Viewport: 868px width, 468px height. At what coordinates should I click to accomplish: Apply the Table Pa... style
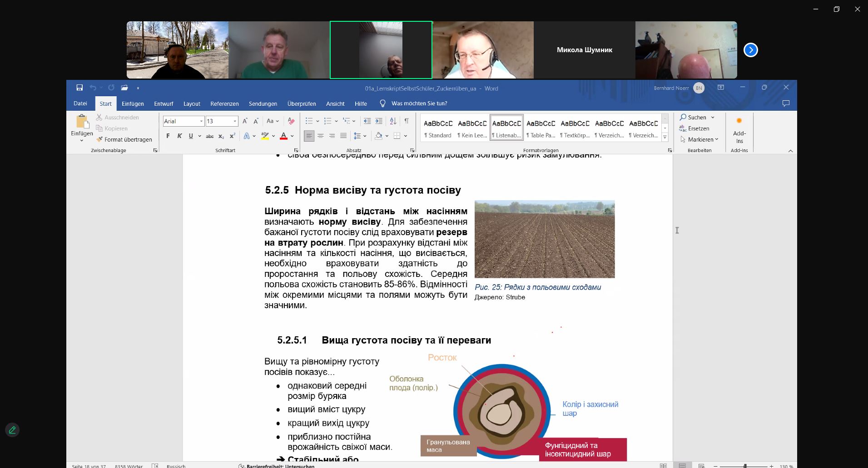(541, 128)
